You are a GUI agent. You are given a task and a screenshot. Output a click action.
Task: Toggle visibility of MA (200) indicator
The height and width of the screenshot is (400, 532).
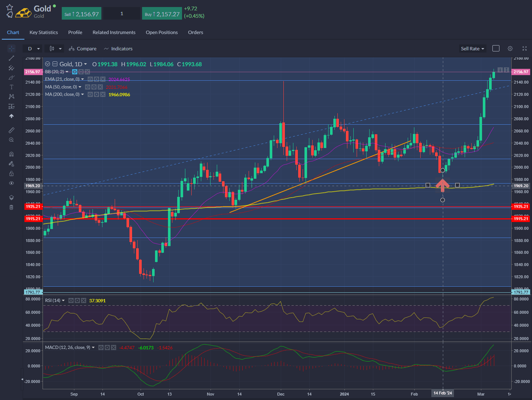[x=90, y=94]
